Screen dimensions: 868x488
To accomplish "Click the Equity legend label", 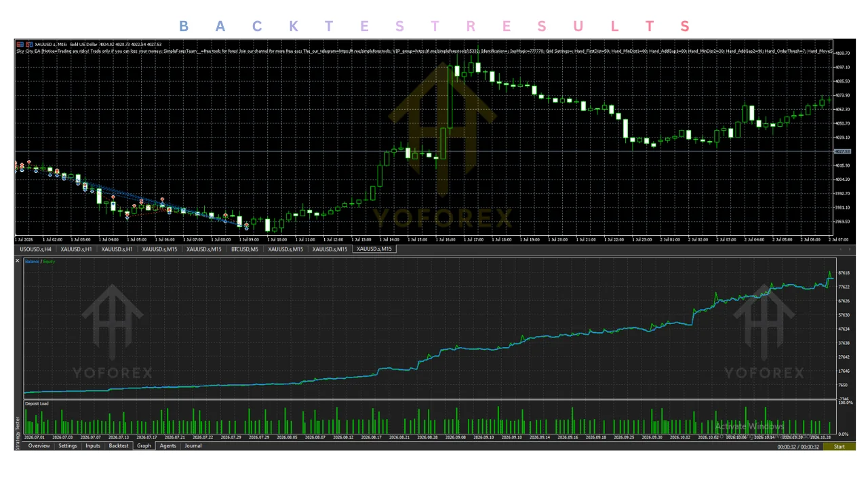I will coord(48,262).
